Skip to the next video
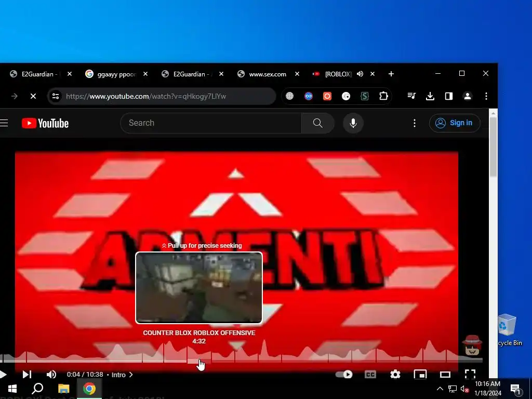The height and width of the screenshot is (399, 532). [27, 374]
